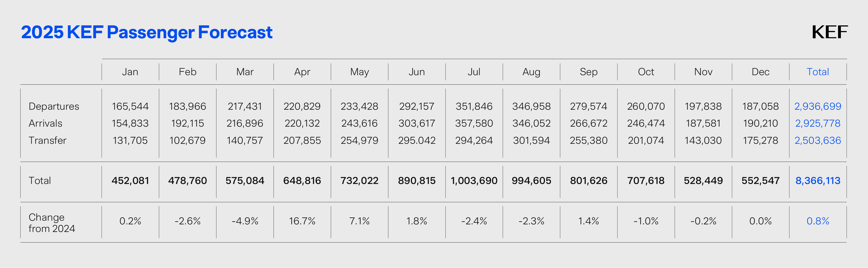868x268 pixels.
Task: Click the Change from 2024 row label
Action: (52, 222)
